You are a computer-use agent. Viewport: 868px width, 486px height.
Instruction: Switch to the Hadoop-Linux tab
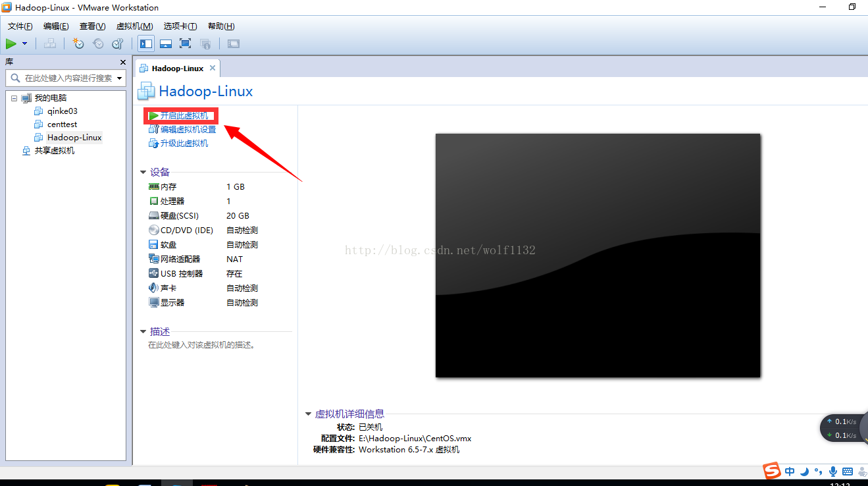pyautogui.click(x=177, y=68)
